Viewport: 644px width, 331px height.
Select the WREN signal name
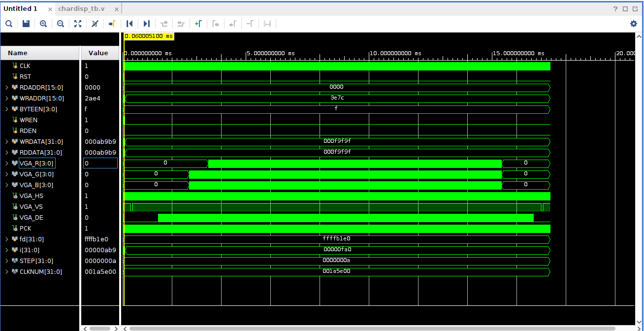(28, 120)
